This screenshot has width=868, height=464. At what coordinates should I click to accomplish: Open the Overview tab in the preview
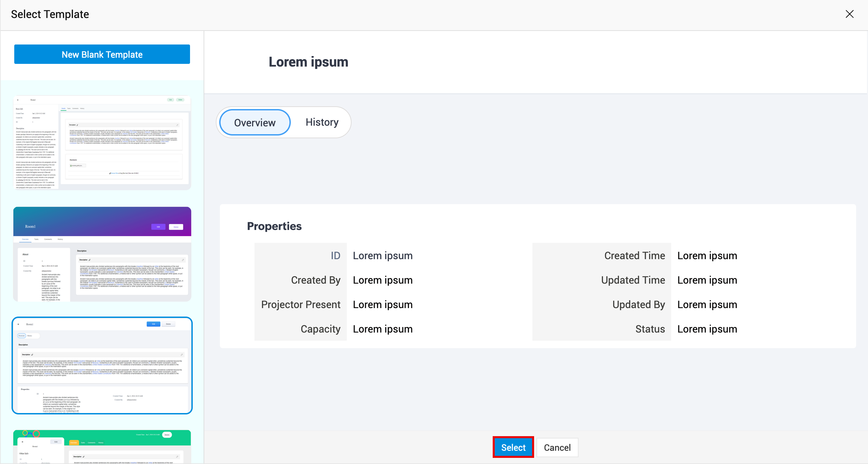[255, 123]
